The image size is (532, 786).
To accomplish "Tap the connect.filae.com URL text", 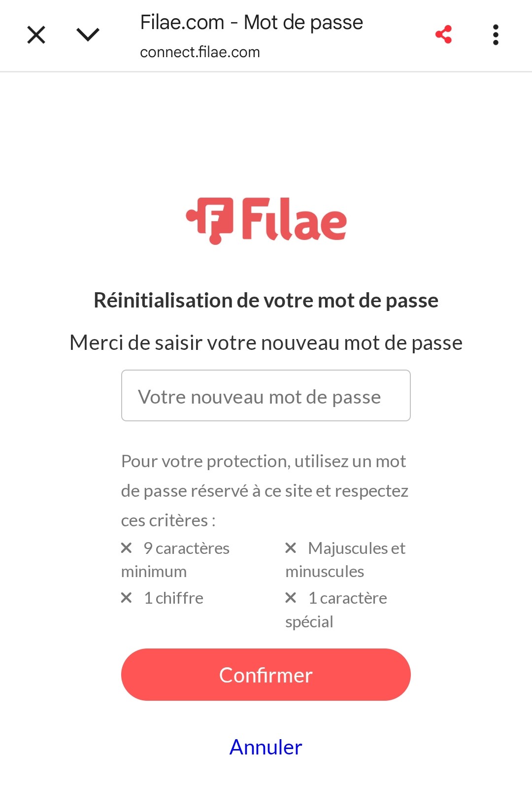I will [x=200, y=52].
